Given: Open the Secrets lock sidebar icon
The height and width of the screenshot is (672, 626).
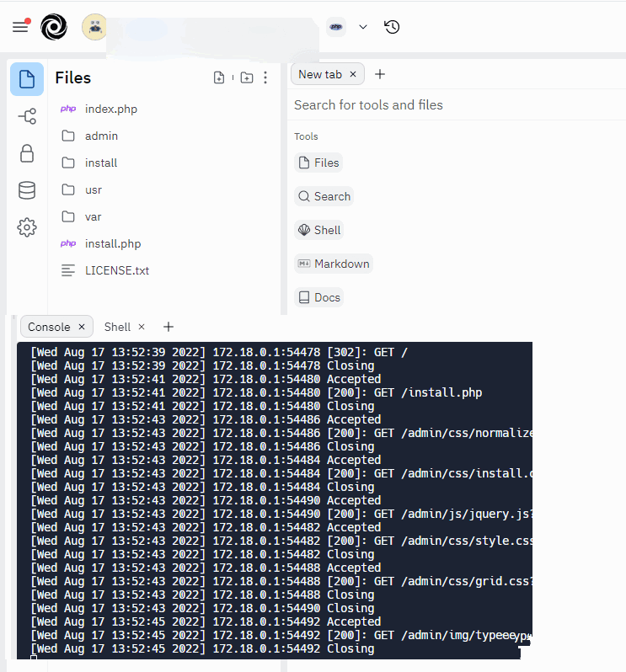Looking at the screenshot, I should (x=27, y=153).
